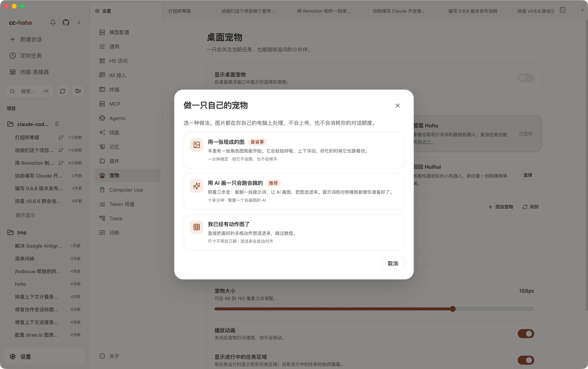
Task: Open 技能 skills settings section
Action: pos(128,133)
